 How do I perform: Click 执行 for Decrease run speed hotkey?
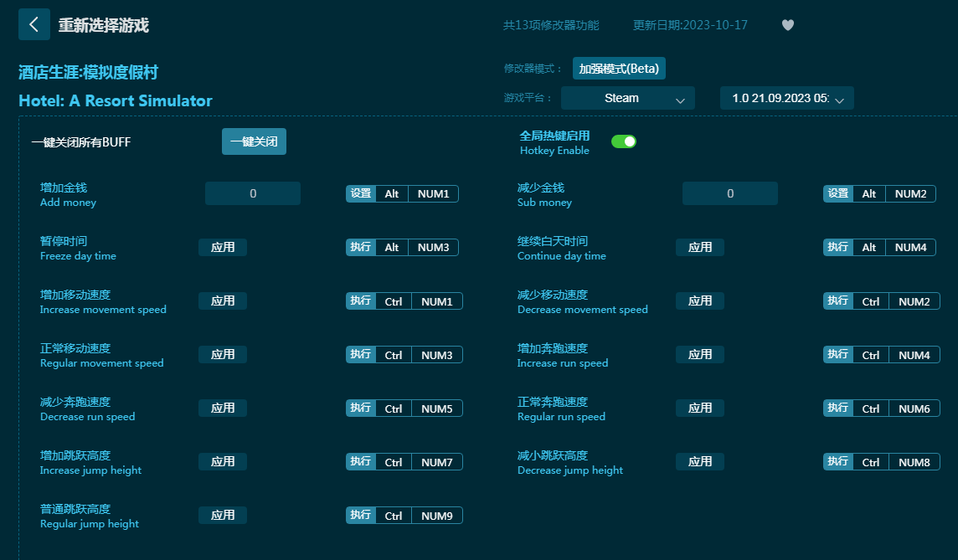coord(360,408)
